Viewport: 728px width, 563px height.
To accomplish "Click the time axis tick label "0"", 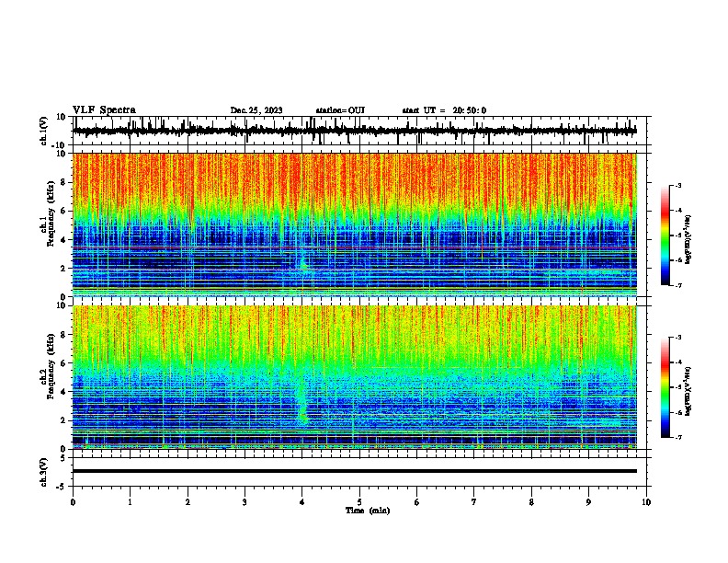I will tap(73, 502).
